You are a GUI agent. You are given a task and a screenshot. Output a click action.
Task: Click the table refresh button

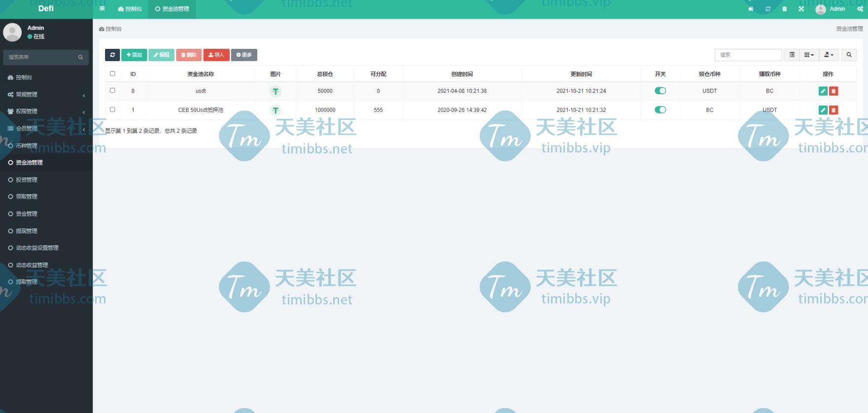point(112,55)
